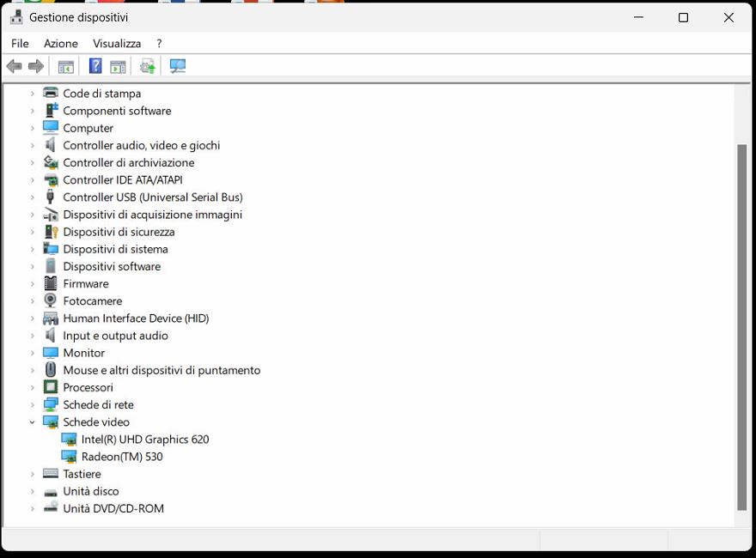Click the drive icon beside Unità disco
756x558 pixels.
pyautogui.click(x=51, y=493)
